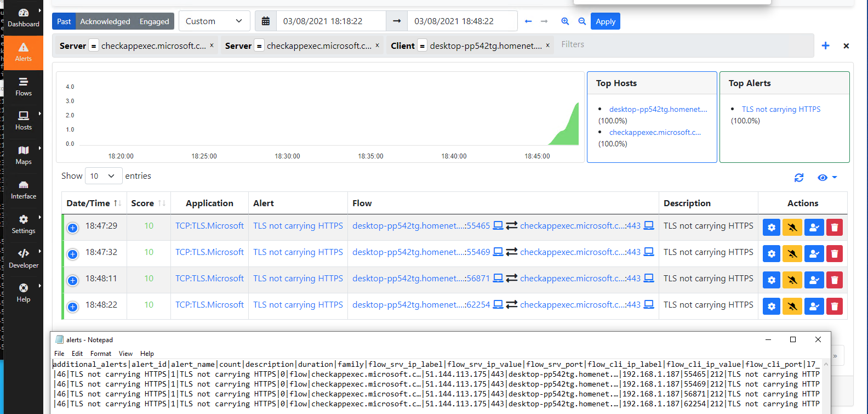868x414 pixels.
Task: Remove the Client desktop-pp542tg filter tag
Action: pos(547,46)
